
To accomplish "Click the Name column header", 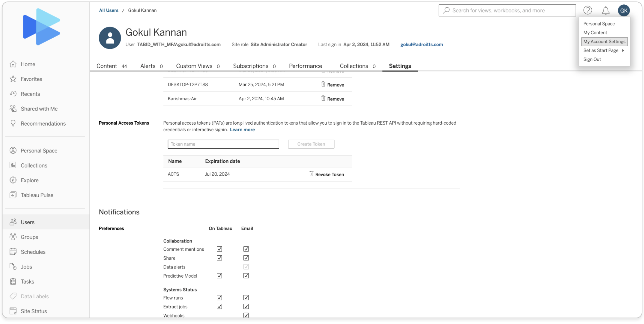I will (x=175, y=161).
